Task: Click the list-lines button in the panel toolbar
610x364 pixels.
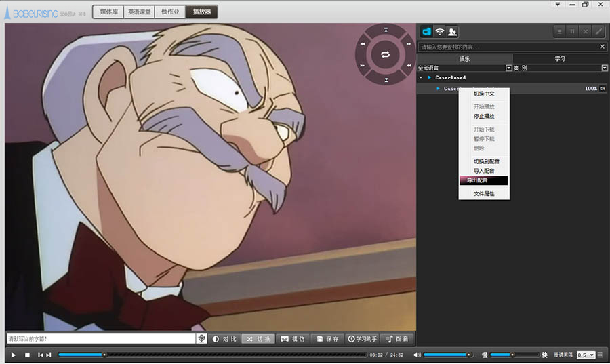Action: [x=559, y=31]
